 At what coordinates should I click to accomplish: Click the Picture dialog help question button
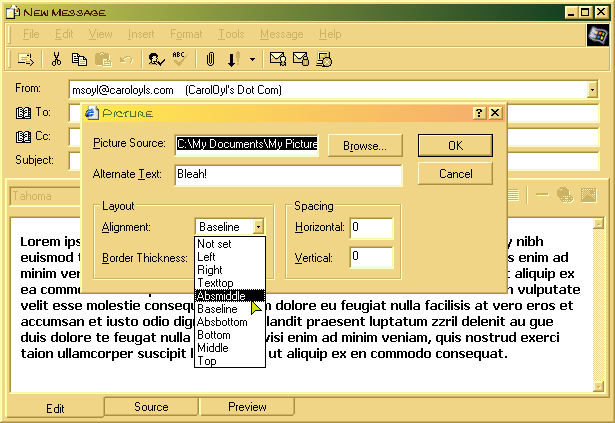479,113
